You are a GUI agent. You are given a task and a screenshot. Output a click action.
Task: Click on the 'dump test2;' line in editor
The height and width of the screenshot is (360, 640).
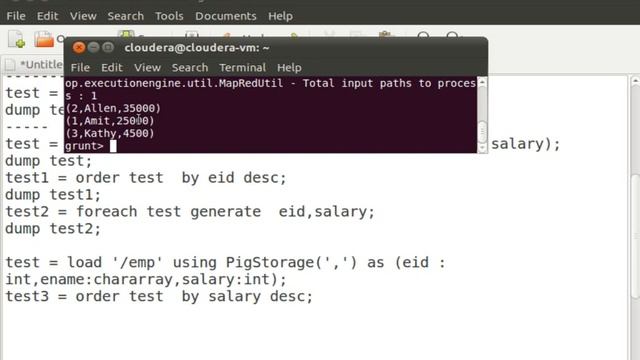click(x=53, y=229)
